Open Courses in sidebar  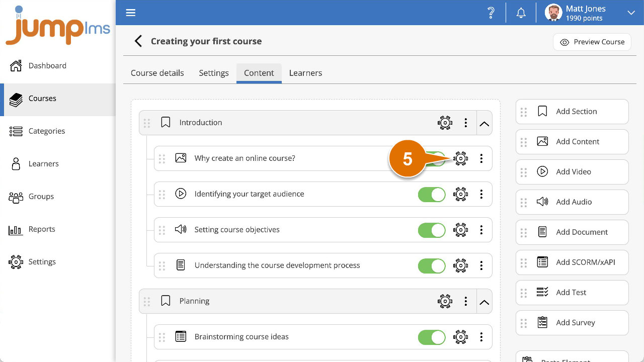tap(58, 99)
